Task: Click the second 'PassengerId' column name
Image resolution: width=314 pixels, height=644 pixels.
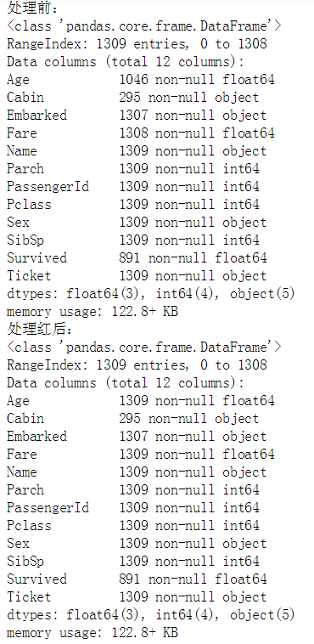Action: pyautogui.click(x=48, y=507)
